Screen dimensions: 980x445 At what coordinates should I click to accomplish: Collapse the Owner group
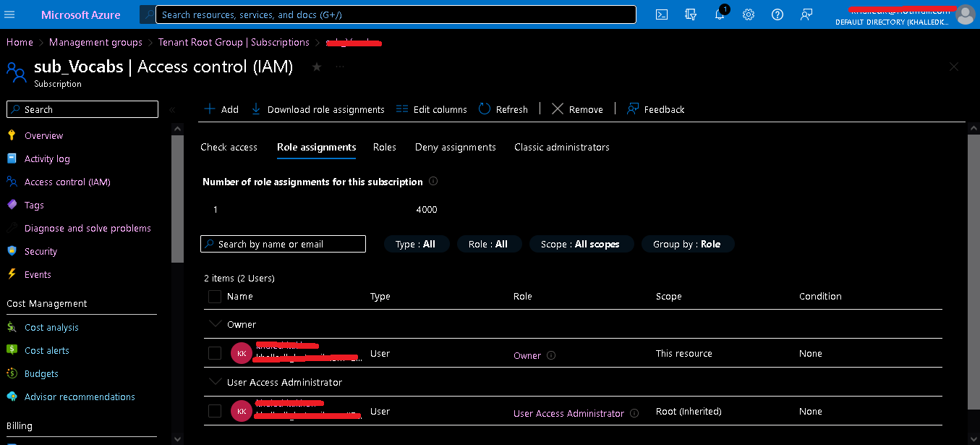pyautogui.click(x=215, y=323)
